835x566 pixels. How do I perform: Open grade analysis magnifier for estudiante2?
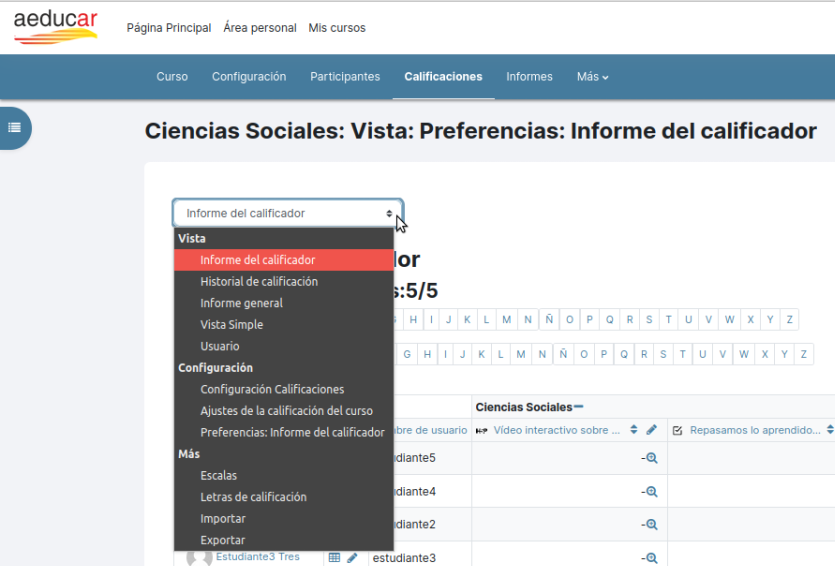tap(651, 524)
